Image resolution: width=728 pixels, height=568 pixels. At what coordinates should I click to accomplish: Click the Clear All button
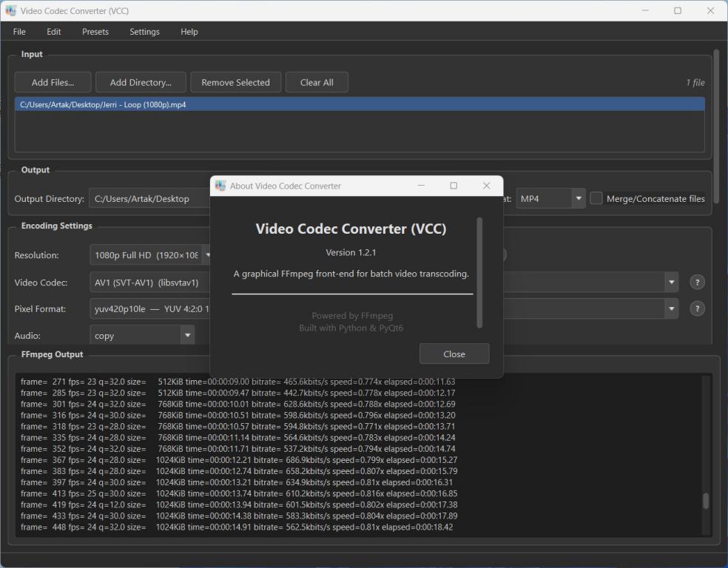[317, 82]
